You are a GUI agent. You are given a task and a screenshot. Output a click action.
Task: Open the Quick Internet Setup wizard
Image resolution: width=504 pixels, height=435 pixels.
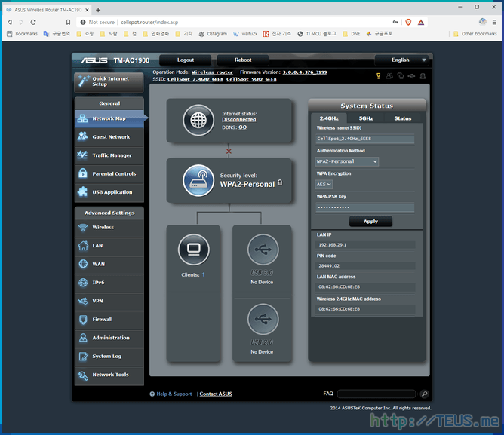click(x=109, y=81)
